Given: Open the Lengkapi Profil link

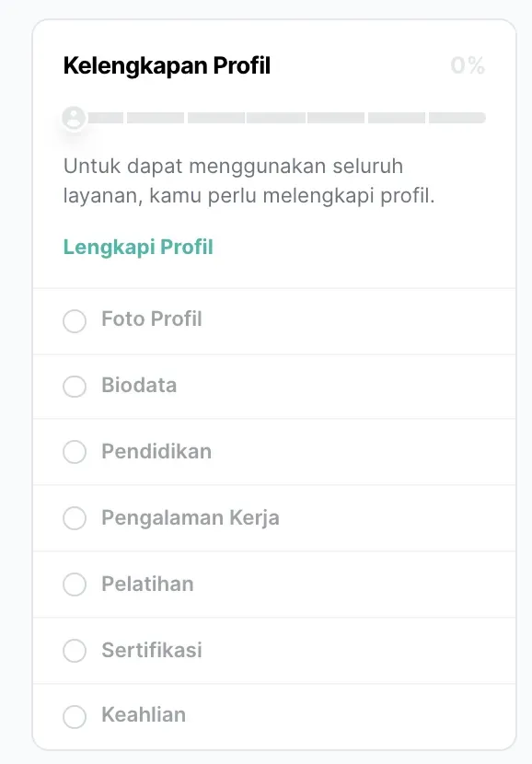Looking at the screenshot, I should (x=137, y=247).
